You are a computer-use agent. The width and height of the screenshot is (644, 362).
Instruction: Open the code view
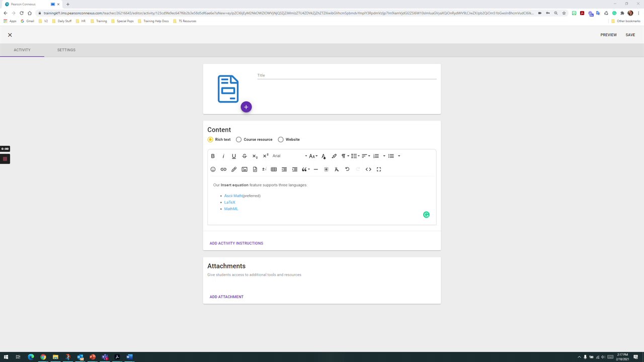pos(368,169)
